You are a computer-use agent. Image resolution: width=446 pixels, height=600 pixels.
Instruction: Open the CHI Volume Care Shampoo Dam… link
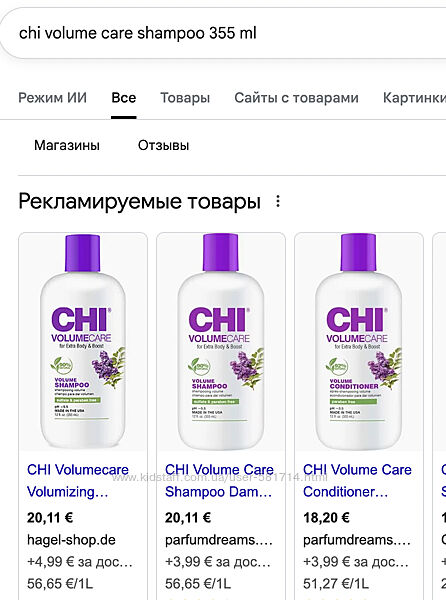(x=219, y=481)
